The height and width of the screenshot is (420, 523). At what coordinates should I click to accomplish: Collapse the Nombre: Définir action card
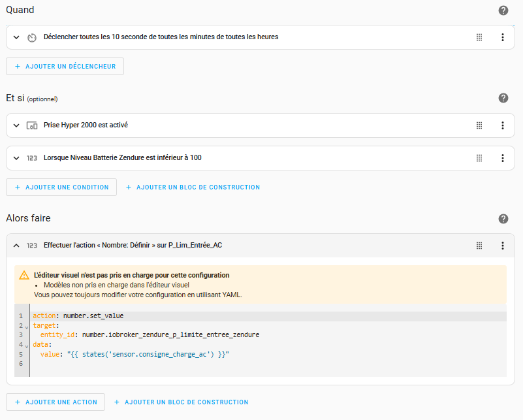pos(16,246)
